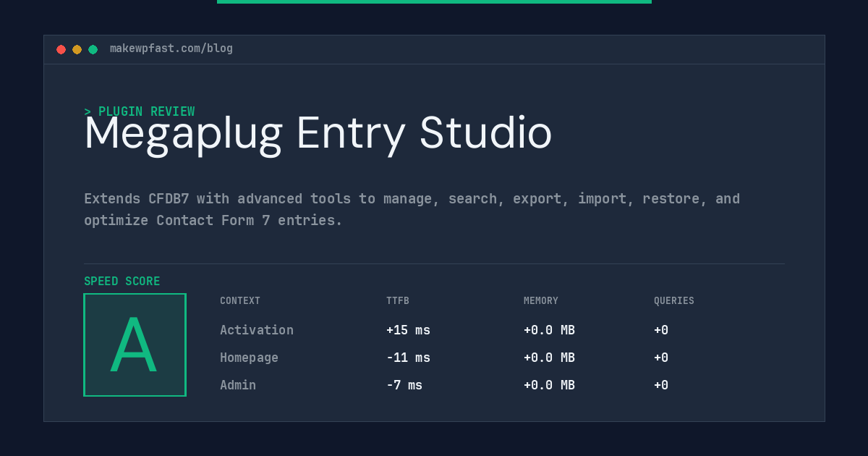Viewport: 868px width, 456px height.
Task: Click the '-11 ms' TTFB value
Action: tap(408, 358)
